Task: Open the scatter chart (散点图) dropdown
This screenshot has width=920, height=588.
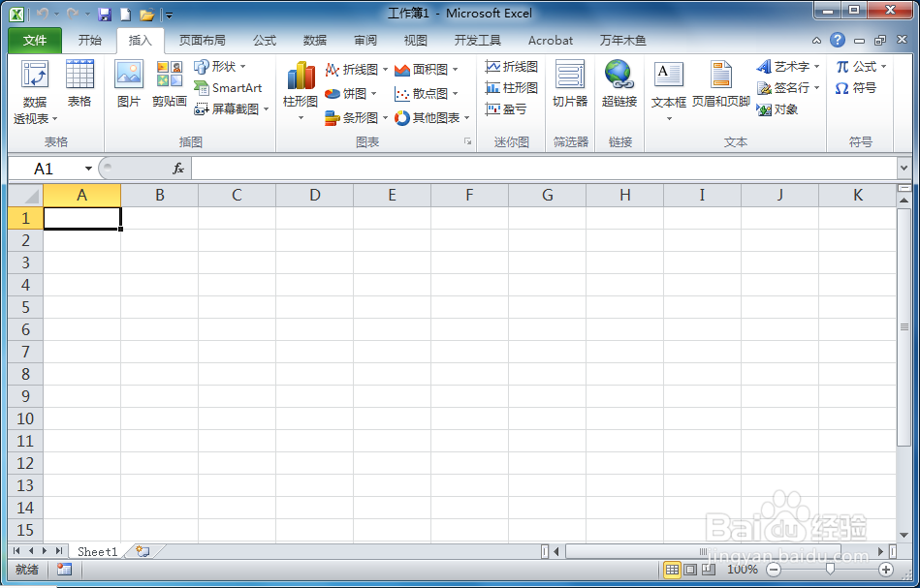Action: 426,94
